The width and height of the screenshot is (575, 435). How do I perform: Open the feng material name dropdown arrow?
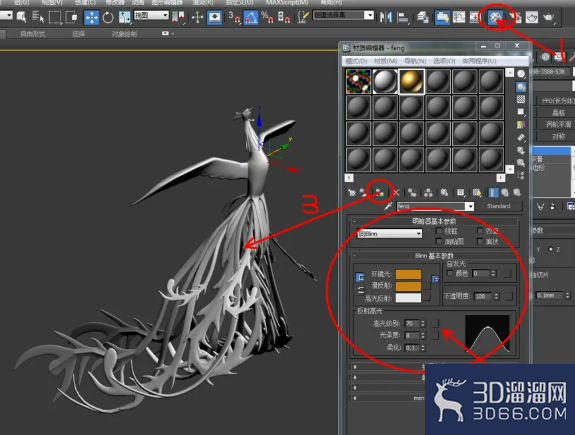coord(469,206)
